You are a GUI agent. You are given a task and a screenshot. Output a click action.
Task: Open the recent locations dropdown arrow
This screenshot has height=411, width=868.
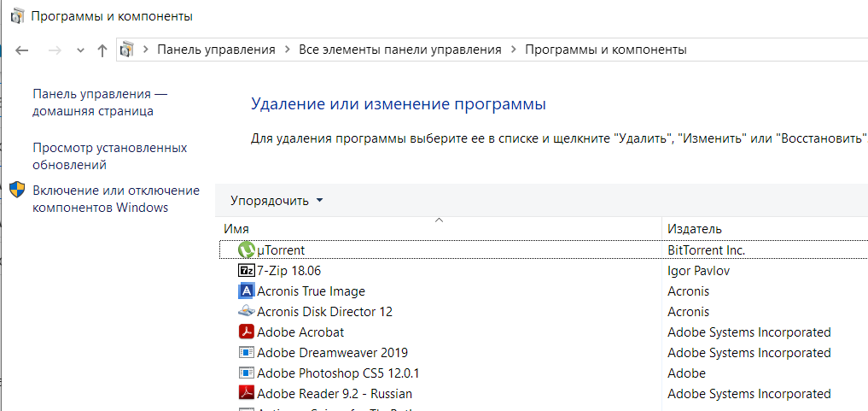tap(80, 50)
